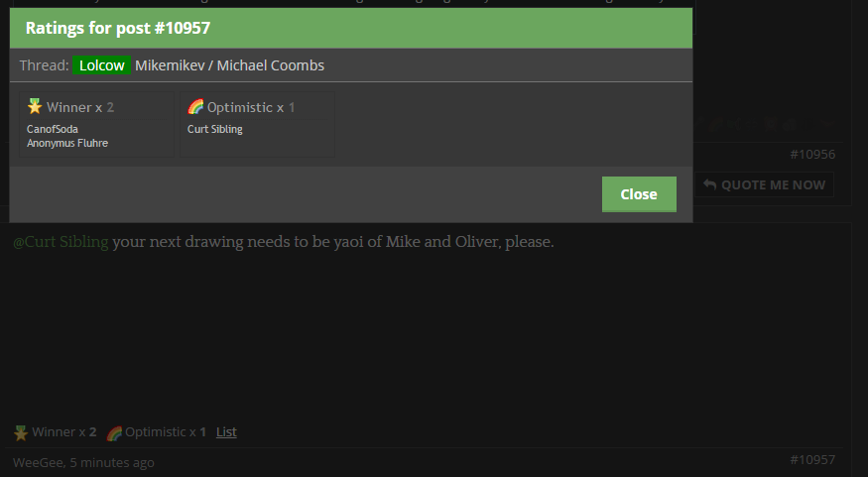Image resolution: width=868 pixels, height=477 pixels.
Task: Open CanofSoda's user profile
Action: [x=53, y=129]
